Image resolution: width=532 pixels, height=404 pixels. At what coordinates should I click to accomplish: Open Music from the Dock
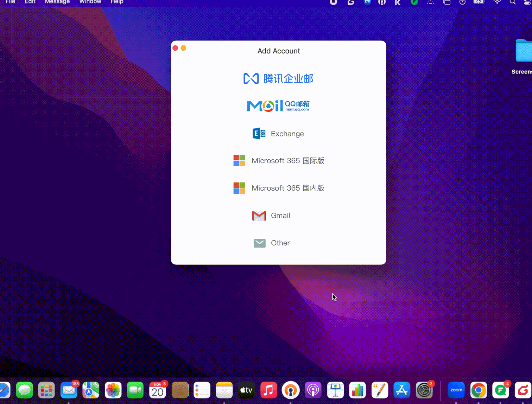269,390
